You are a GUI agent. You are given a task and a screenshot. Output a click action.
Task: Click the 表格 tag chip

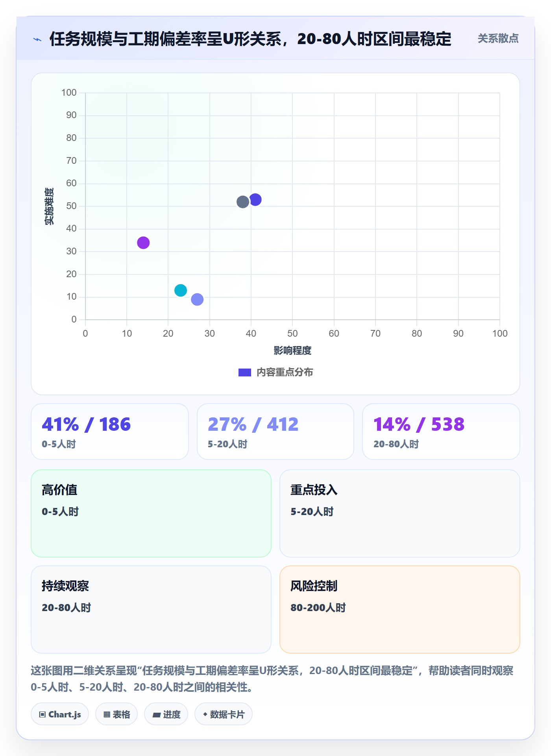coord(116,714)
